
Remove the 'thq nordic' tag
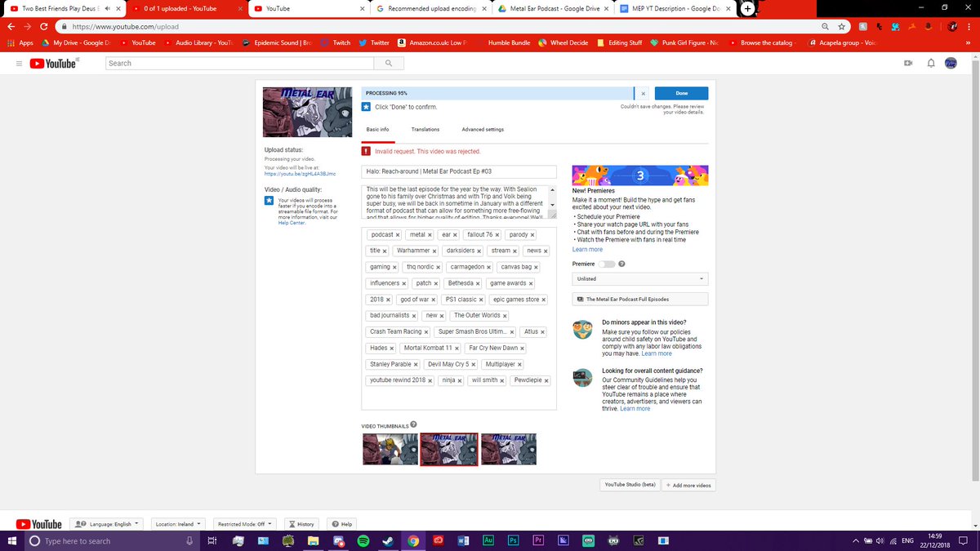(439, 267)
